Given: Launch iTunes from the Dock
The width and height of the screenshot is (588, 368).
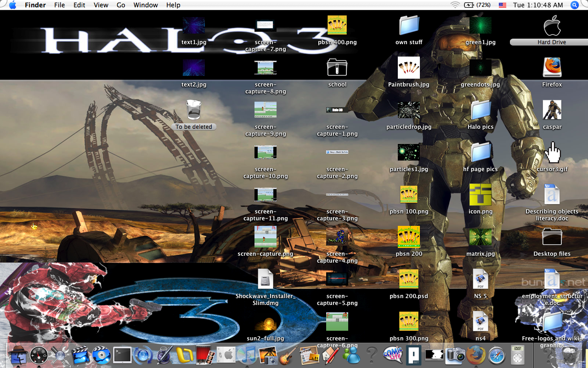Looking at the screenshot, I should point(248,355).
